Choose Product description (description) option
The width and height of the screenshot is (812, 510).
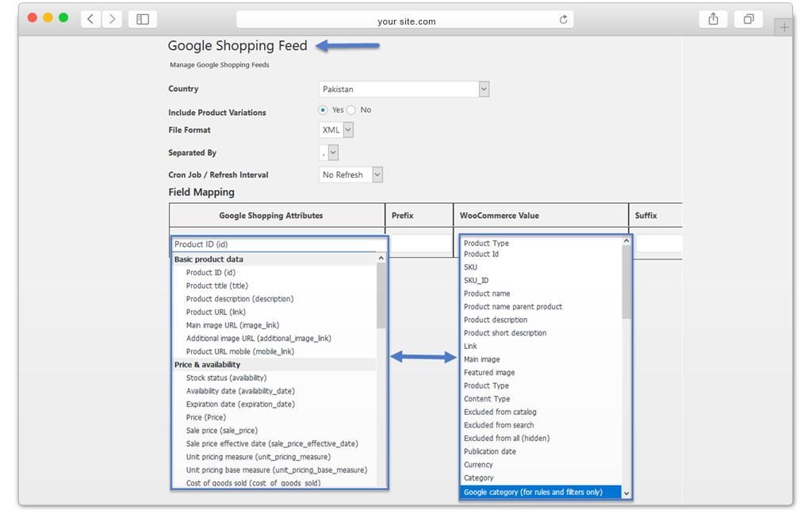click(239, 299)
